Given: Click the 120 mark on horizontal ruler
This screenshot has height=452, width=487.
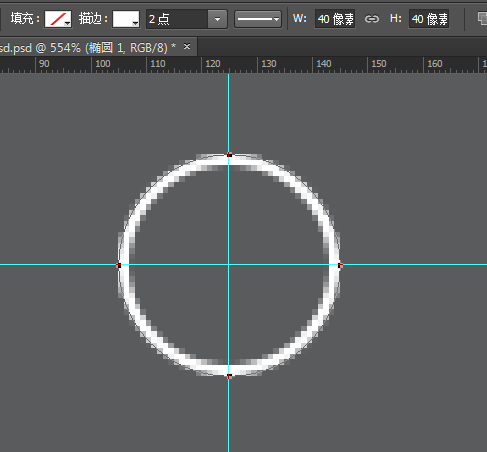Looking at the screenshot, I should click(213, 64).
